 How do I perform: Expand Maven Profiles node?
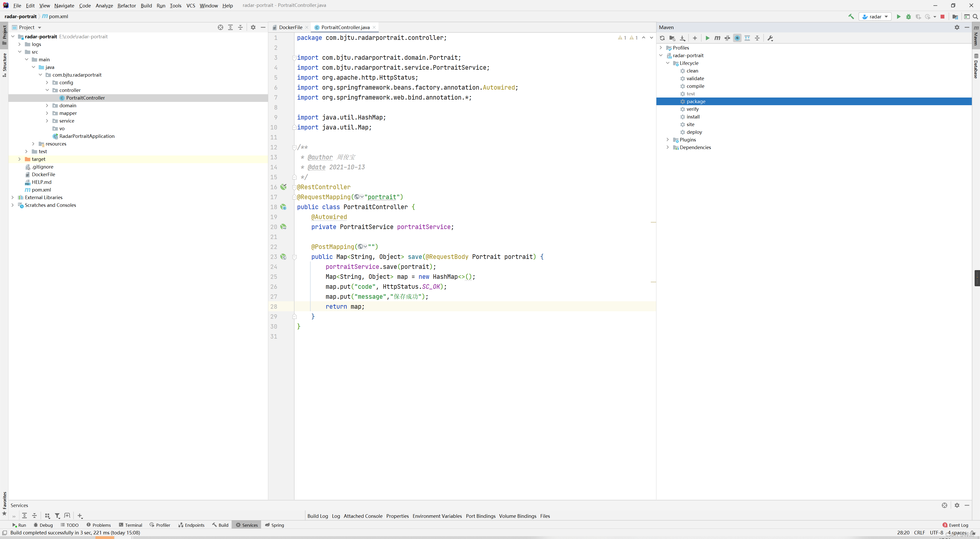(661, 48)
